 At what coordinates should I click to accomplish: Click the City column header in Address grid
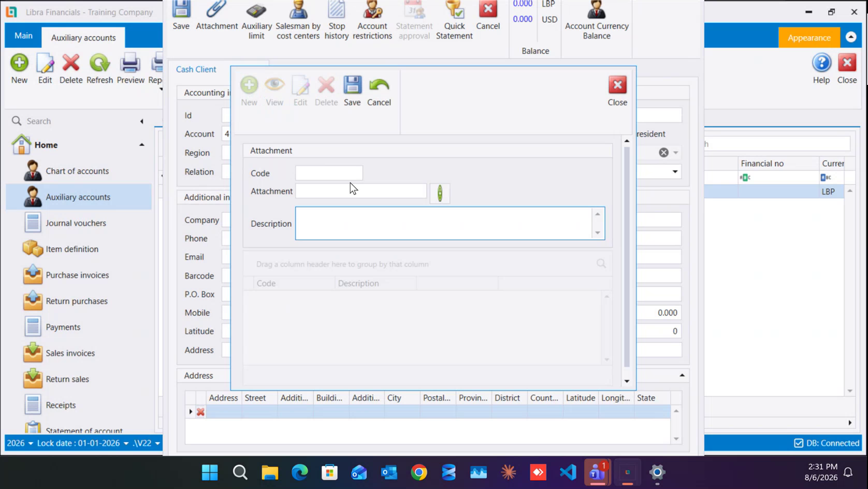tap(402, 398)
